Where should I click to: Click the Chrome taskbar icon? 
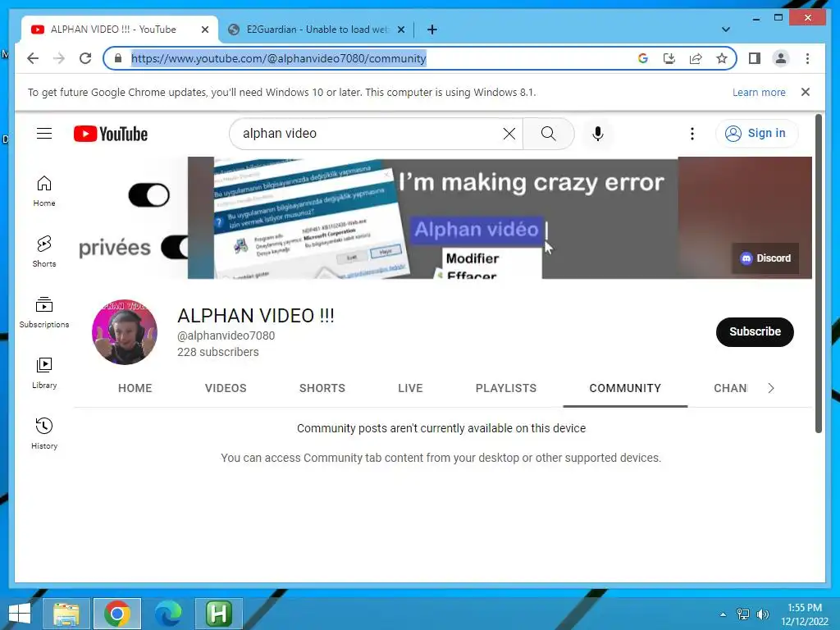117,614
